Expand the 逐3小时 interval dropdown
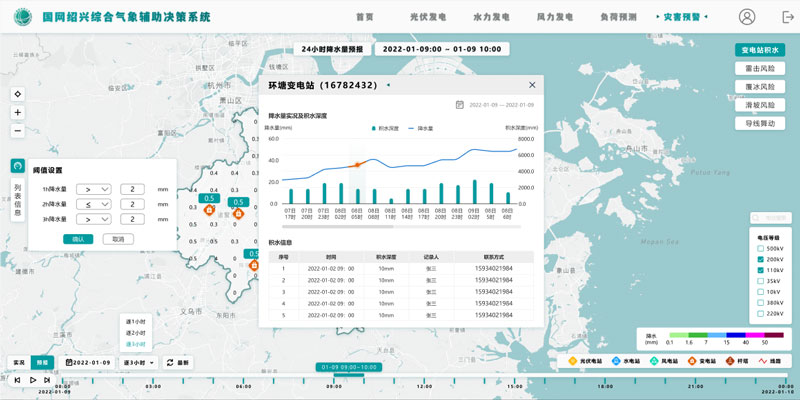The image size is (800, 400). click(137, 362)
